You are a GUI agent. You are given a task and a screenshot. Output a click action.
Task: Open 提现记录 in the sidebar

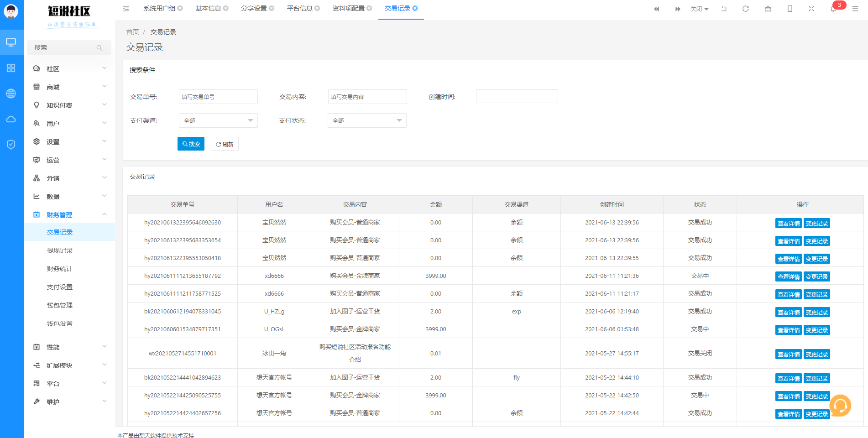tap(60, 250)
